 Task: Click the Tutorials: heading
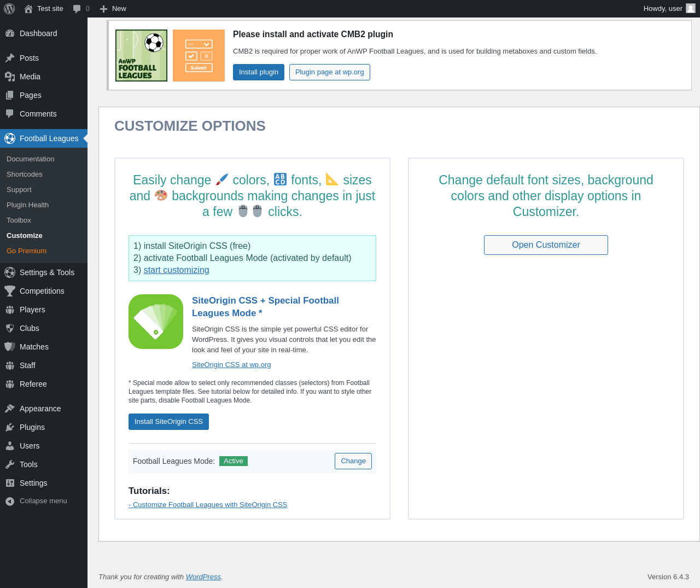tap(149, 491)
